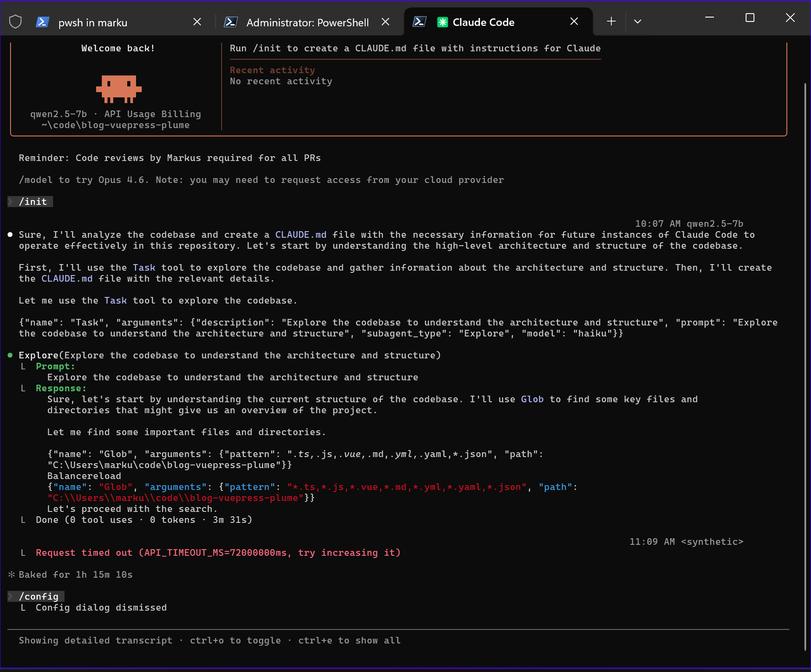
Task: Maximize the terminal window
Action: pos(750,18)
